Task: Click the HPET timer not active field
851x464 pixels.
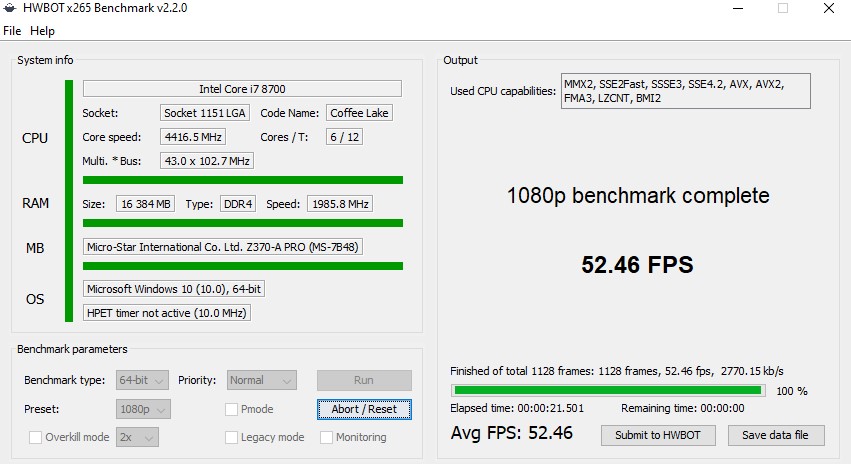Action: coord(167,313)
